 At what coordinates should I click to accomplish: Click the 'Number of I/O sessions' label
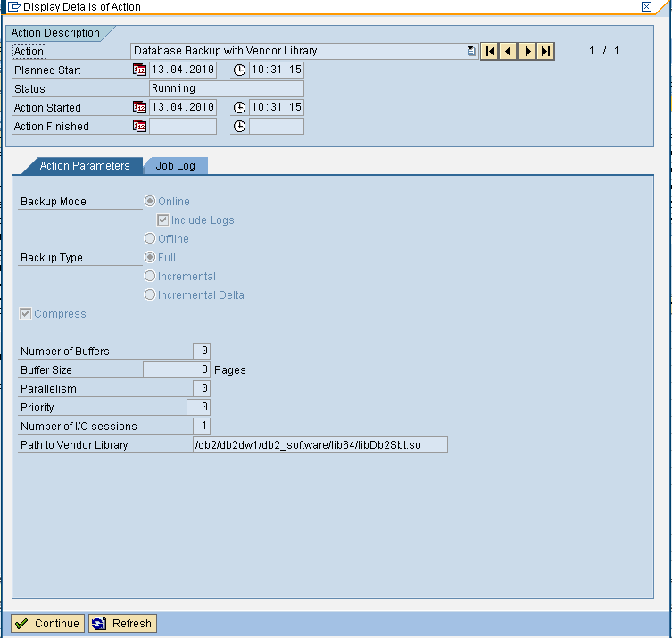79,427
